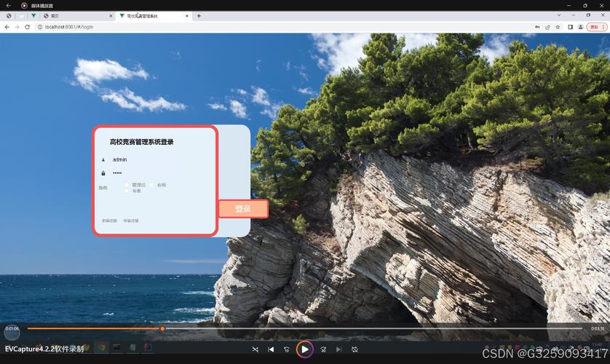Go forward in the browser
This screenshot has height=364, width=610.
coord(17,27)
